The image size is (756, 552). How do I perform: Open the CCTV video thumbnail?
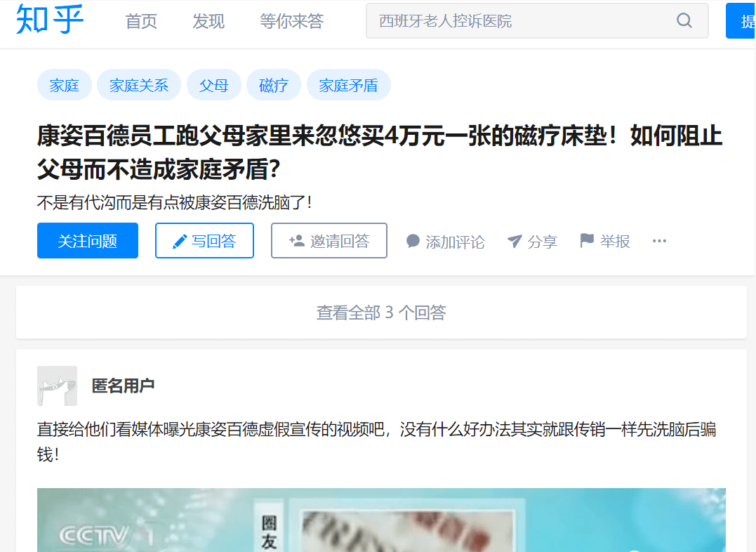pos(381,520)
